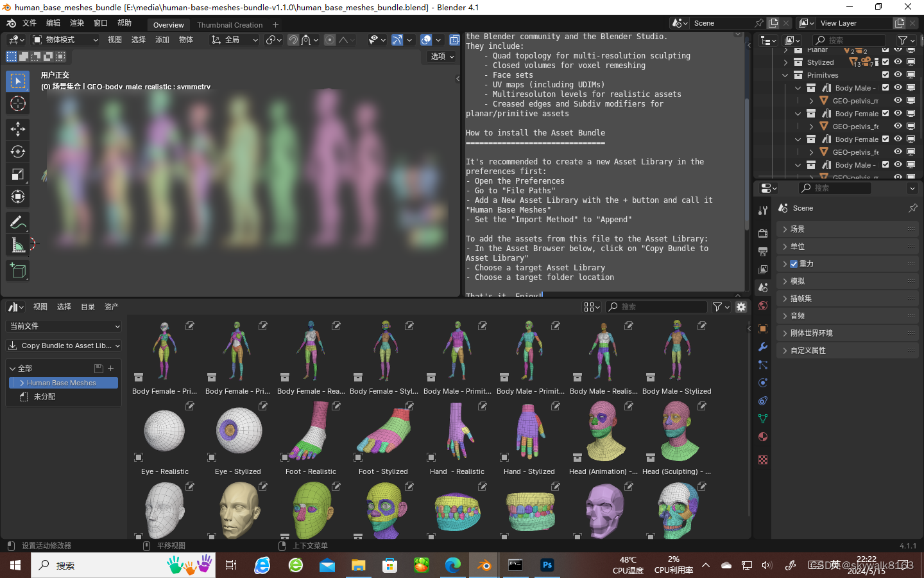Open the Particles properties tab
This screenshot has height=578, width=924.
(x=763, y=365)
